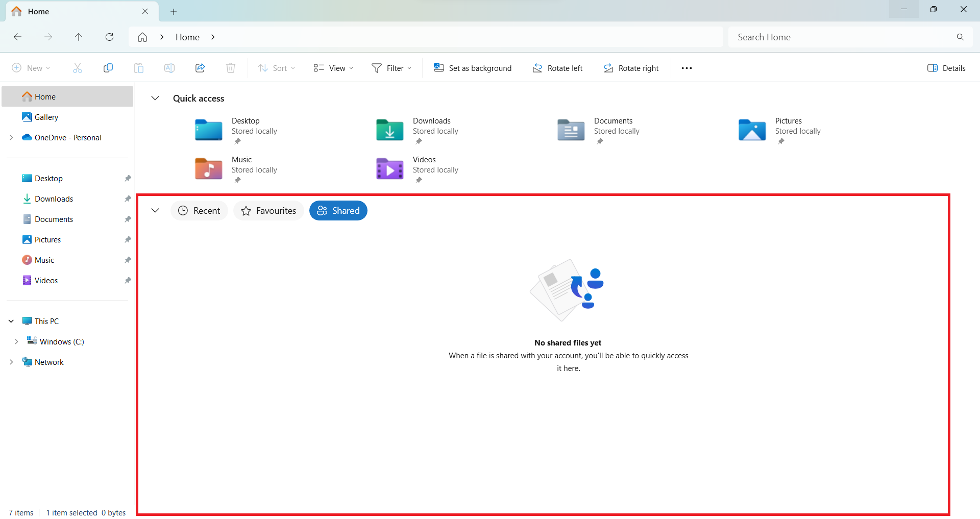The height and width of the screenshot is (519, 980).
Task: Select the Favourites tab
Action: click(x=268, y=210)
